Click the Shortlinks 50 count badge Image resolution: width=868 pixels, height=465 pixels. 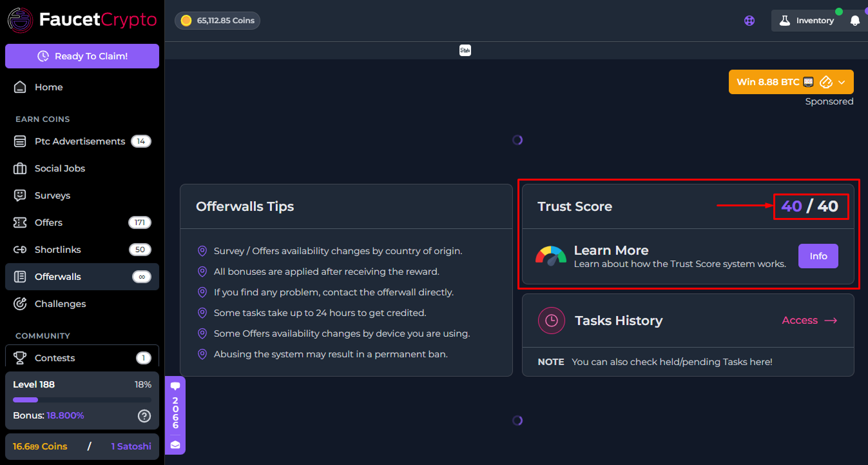[139, 250]
